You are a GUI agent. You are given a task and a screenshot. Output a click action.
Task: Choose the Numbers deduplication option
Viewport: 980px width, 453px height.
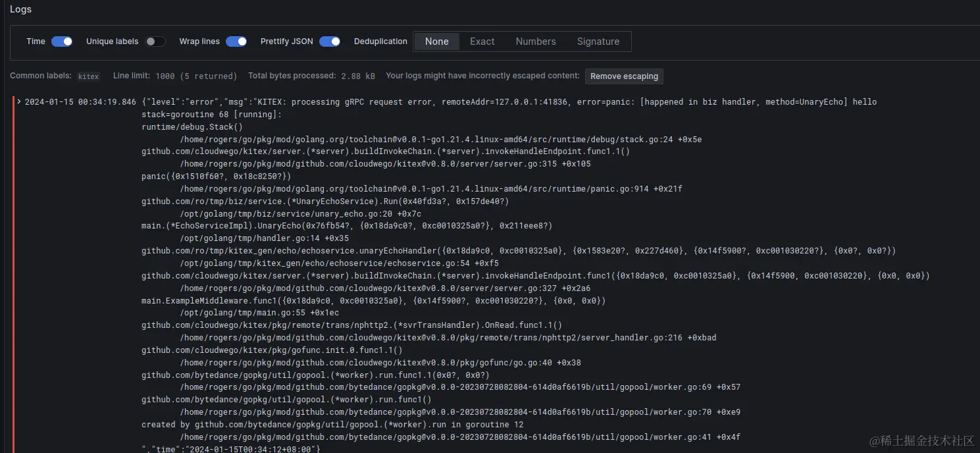(x=536, y=41)
